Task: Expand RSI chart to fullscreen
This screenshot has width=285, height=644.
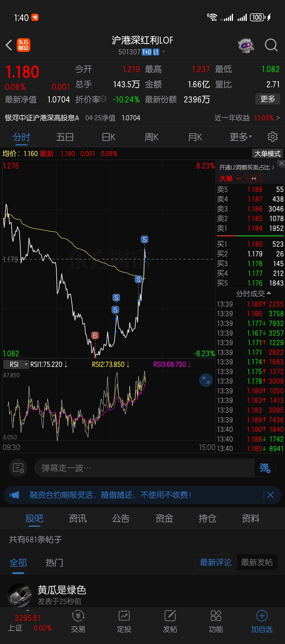Action: pos(206,380)
